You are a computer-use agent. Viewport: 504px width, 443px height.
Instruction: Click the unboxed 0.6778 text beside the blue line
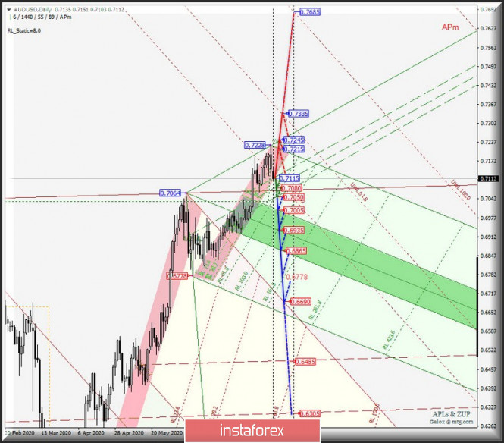tap(296, 277)
